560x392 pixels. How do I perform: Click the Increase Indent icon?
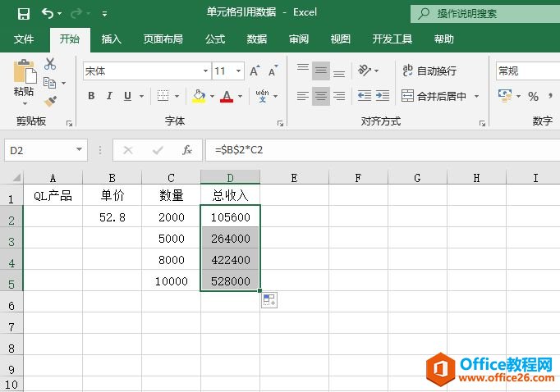[x=383, y=96]
